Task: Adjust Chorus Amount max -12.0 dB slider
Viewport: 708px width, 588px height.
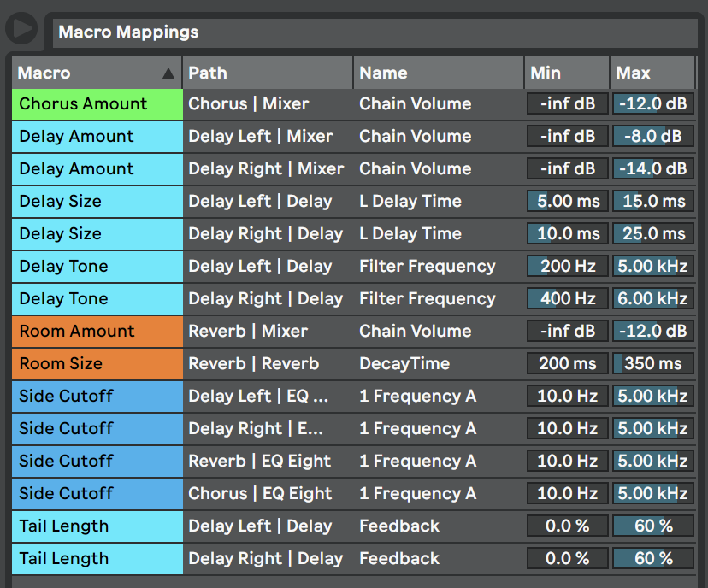Action: point(653,104)
